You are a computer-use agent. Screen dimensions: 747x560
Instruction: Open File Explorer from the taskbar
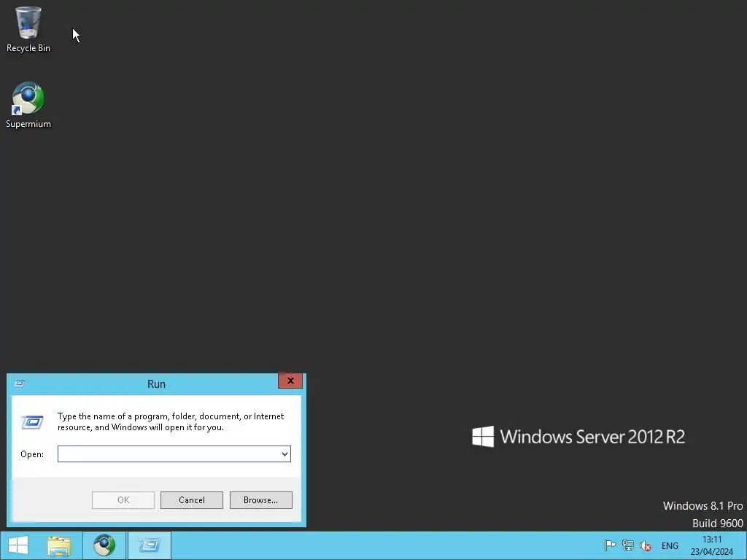point(59,545)
